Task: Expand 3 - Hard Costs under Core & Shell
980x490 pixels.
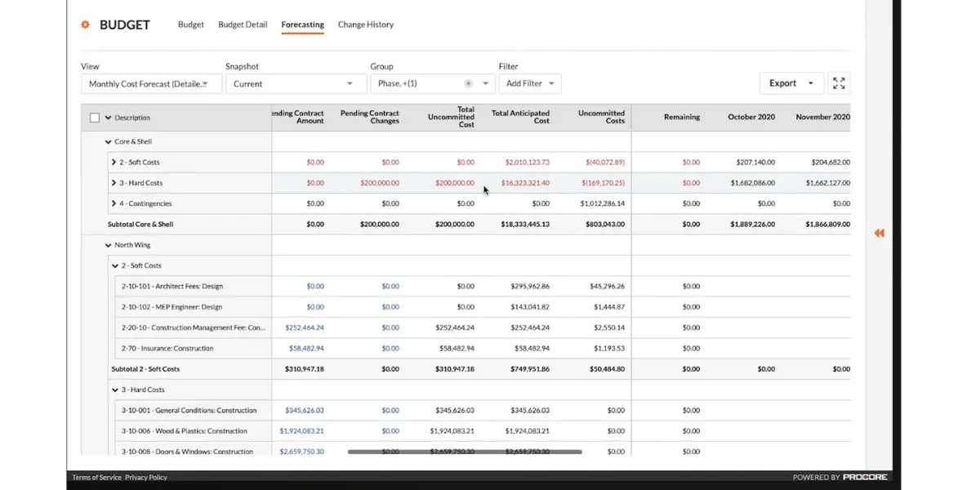Action: click(x=114, y=183)
